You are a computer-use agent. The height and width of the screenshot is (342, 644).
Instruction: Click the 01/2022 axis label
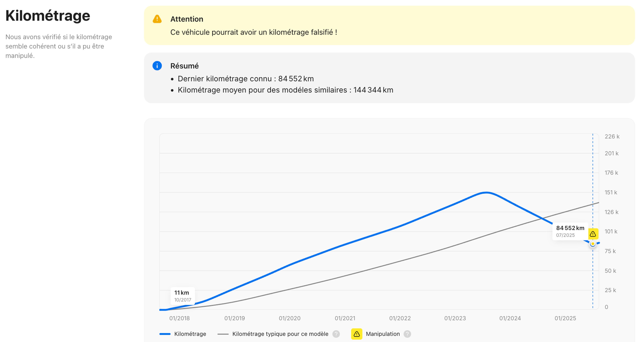[x=400, y=319]
